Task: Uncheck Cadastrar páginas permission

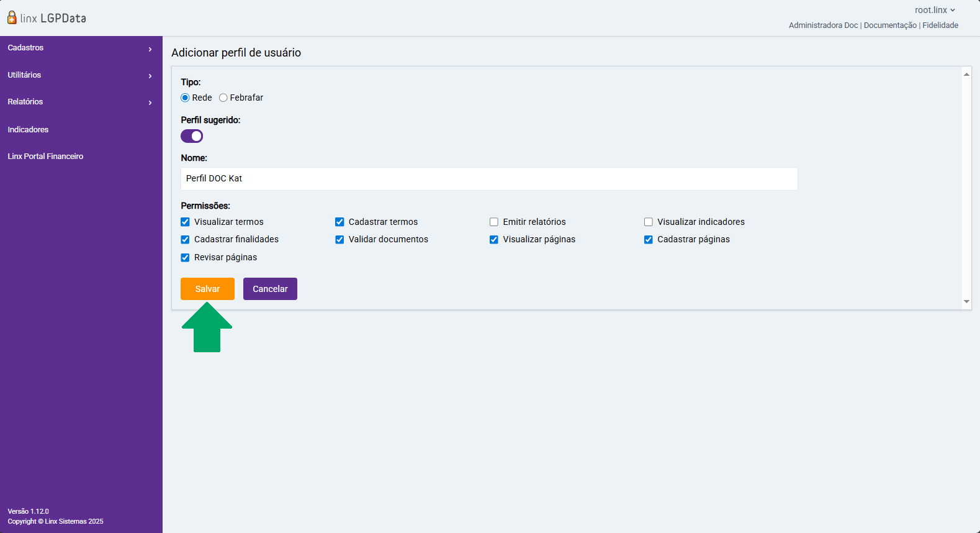Action: click(x=649, y=239)
